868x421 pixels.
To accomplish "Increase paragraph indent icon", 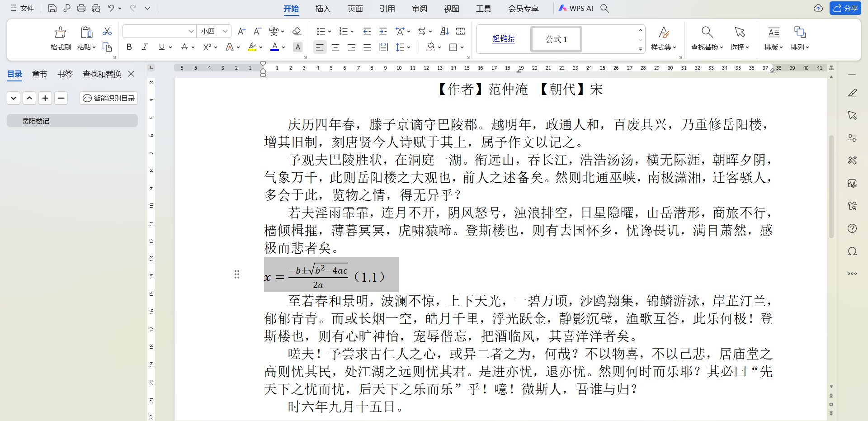I will click(x=383, y=31).
